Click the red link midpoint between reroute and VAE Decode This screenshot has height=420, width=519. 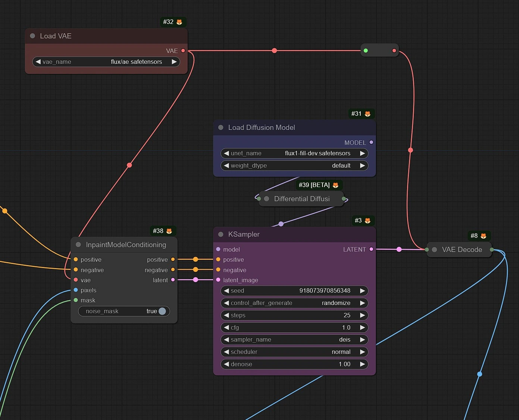[x=410, y=150]
